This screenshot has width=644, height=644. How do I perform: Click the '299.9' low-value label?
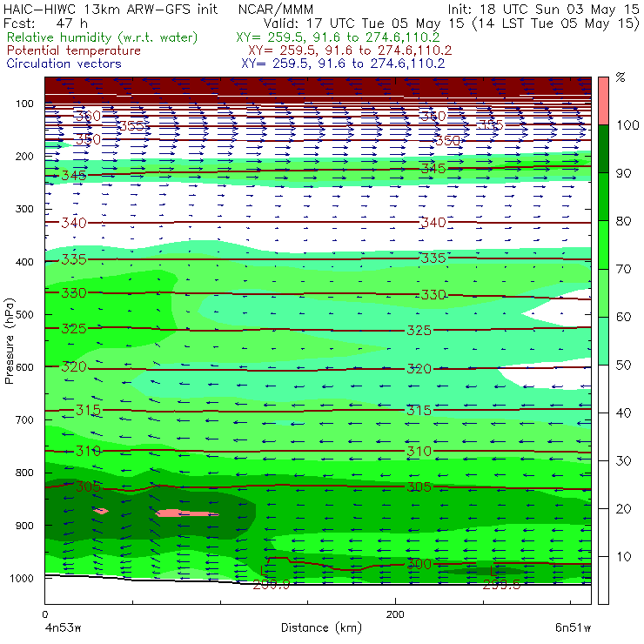point(271,585)
